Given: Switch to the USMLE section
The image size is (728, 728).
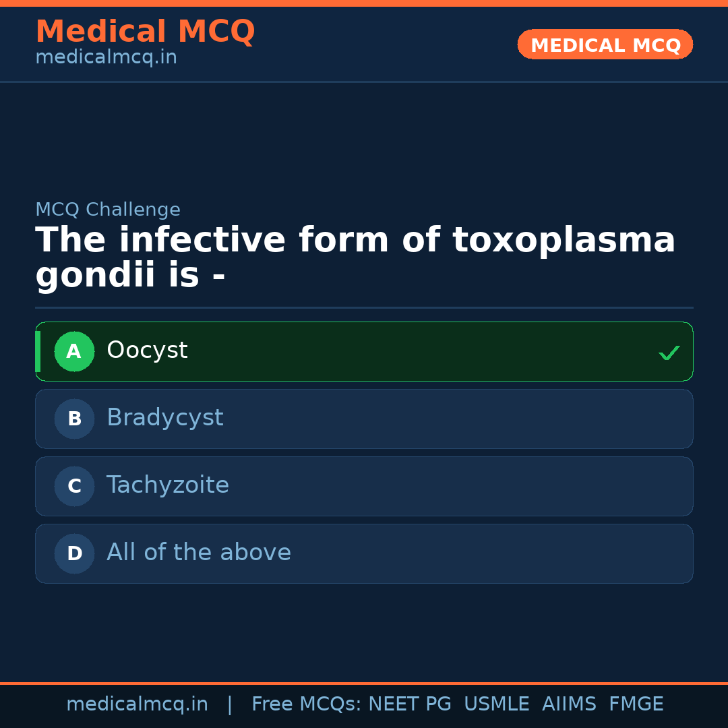Looking at the screenshot, I should click(x=497, y=703).
